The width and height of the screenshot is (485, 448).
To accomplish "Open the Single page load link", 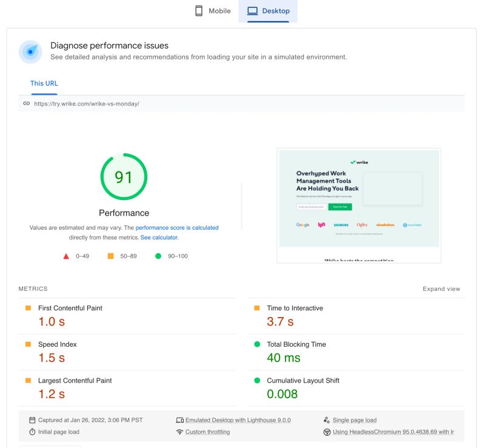I will (355, 420).
